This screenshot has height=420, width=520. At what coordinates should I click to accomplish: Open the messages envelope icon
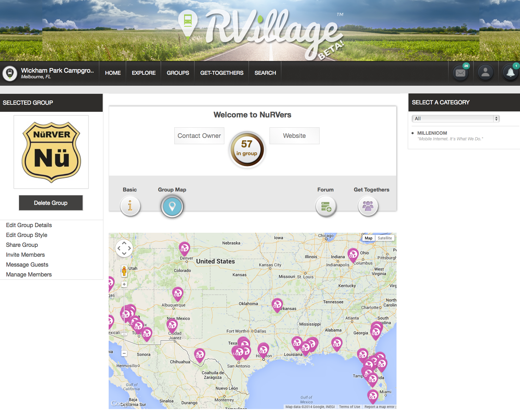click(460, 73)
